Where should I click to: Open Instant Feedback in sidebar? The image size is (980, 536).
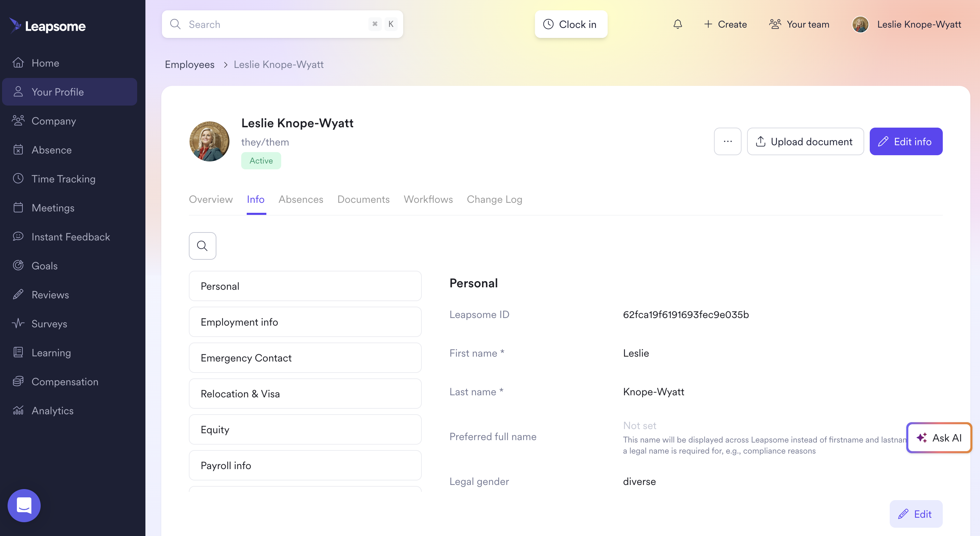pyautogui.click(x=70, y=237)
